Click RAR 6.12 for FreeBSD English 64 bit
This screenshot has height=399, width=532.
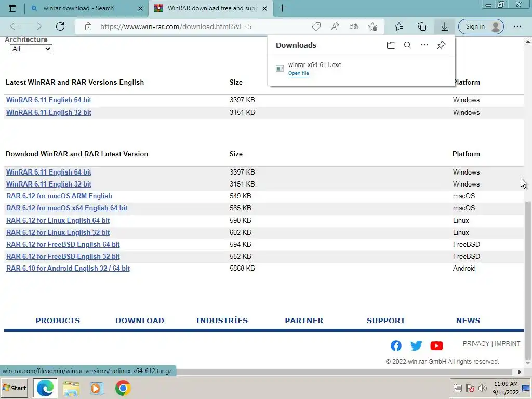63,244
